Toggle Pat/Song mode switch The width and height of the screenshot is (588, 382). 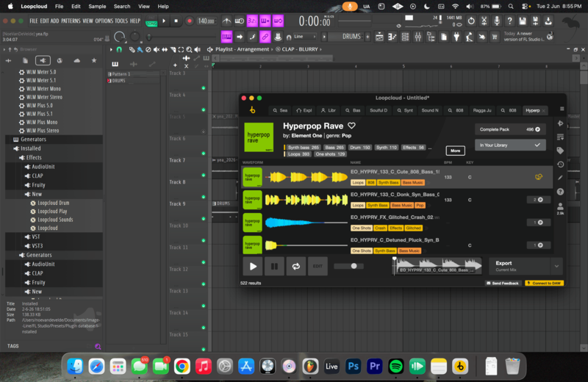(x=151, y=21)
